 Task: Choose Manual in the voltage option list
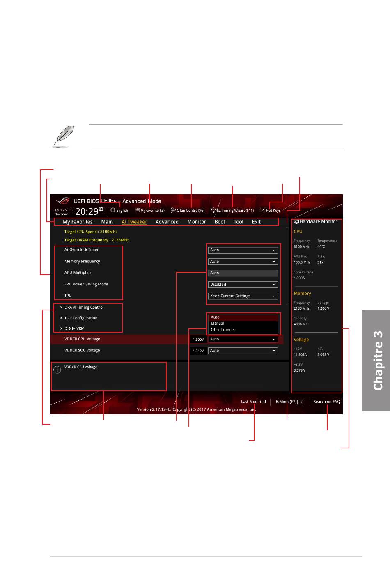pyautogui.click(x=243, y=324)
